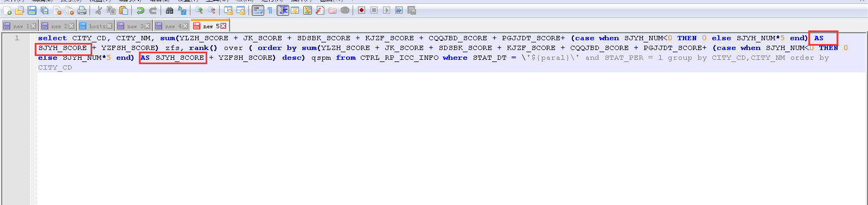Toggle synchronized horizontal scrolling
The width and height of the screenshot is (868, 205).
pyautogui.click(x=241, y=10)
